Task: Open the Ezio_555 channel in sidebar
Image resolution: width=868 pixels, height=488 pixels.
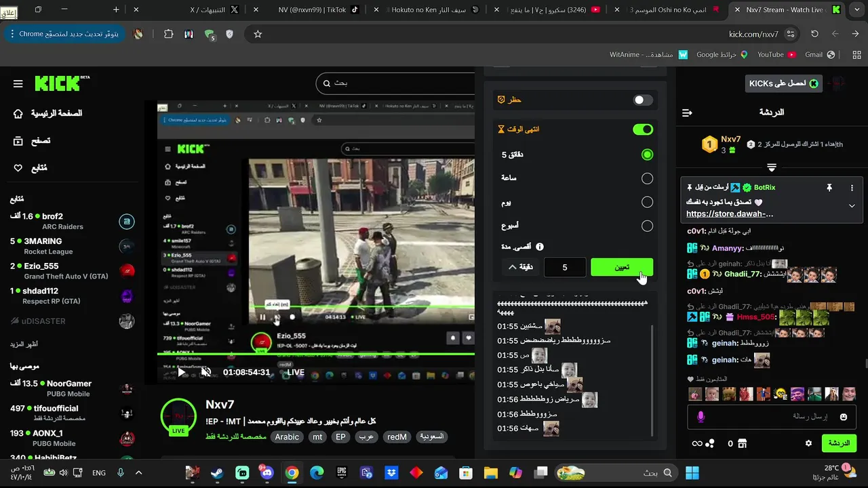Action: point(73,271)
